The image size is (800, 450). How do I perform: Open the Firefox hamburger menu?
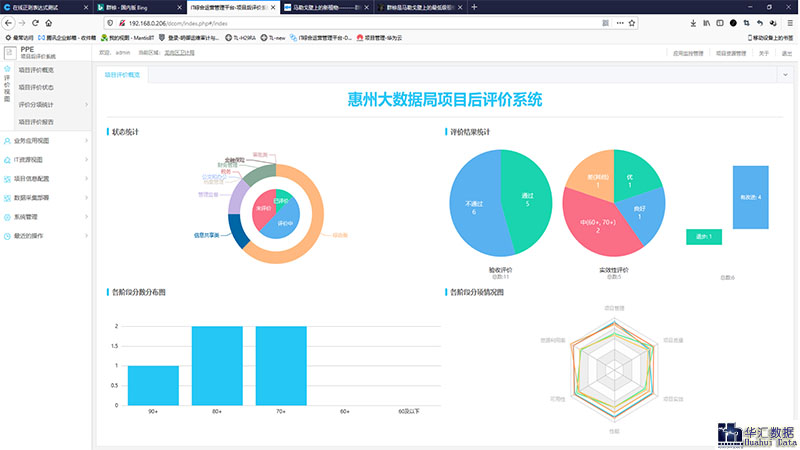point(790,23)
